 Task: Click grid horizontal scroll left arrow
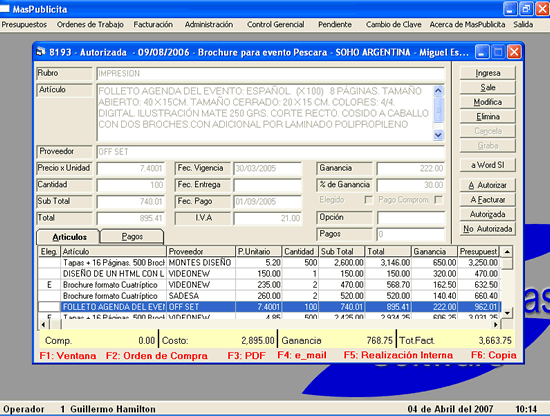tap(43, 324)
